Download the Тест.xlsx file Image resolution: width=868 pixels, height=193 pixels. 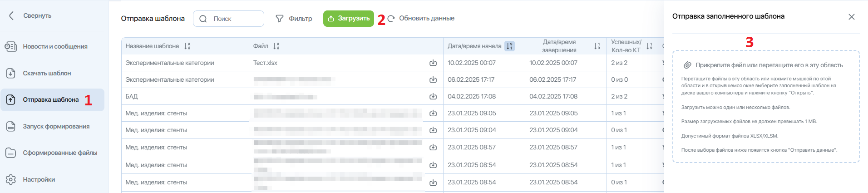click(433, 63)
